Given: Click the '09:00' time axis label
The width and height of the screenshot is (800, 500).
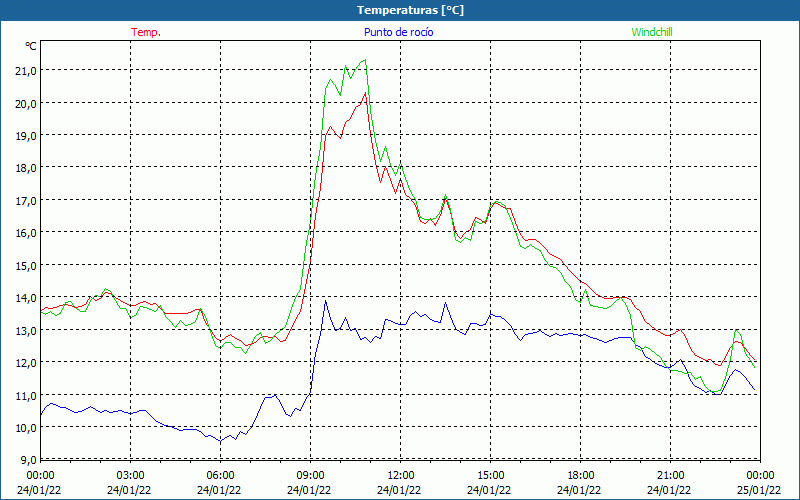Looking at the screenshot, I should click(x=311, y=476).
